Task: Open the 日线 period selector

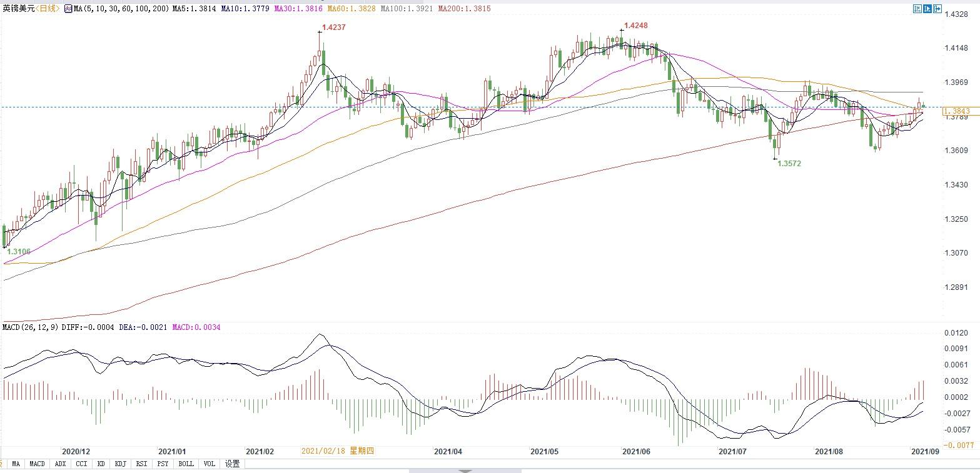Action: click(48, 9)
